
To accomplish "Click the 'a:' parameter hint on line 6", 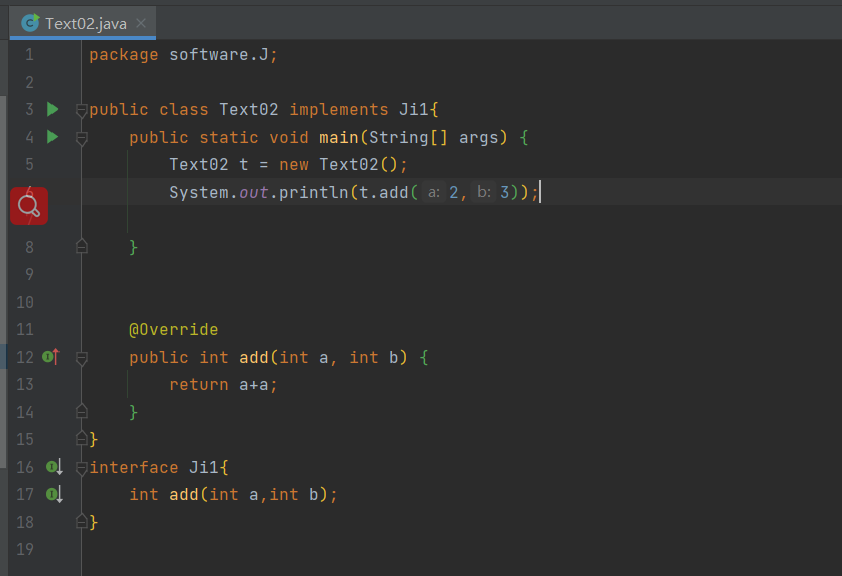I will pyautogui.click(x=434, y=192).
